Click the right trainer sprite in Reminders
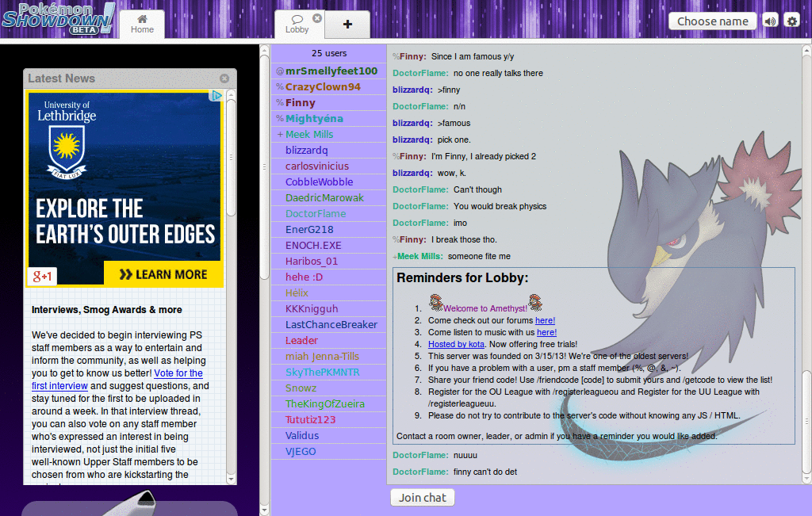The height and width of the screenshot is (516, 812). (535, 302)
